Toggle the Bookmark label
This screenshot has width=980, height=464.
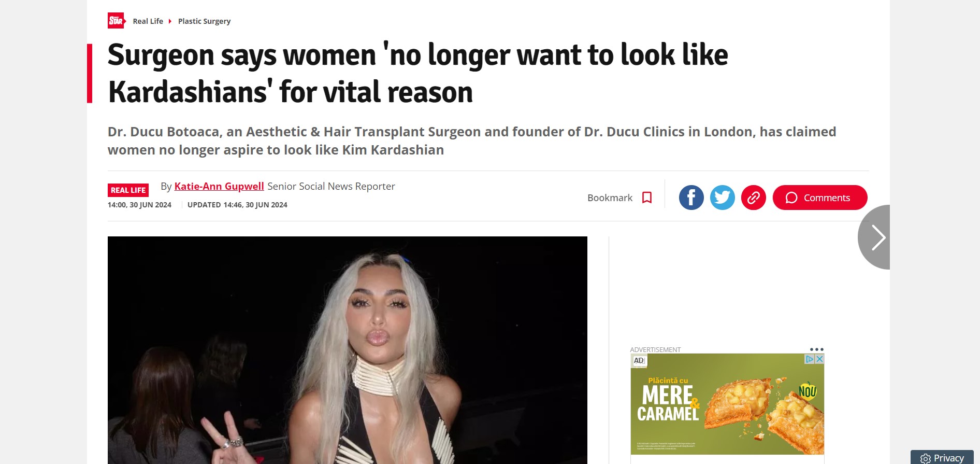coord(610,198)
